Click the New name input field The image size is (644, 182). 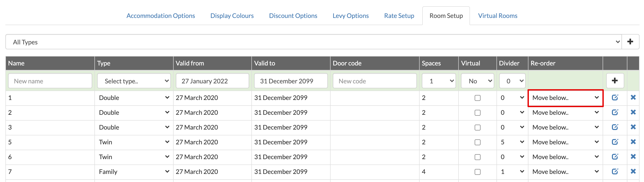tap(50, 81)
